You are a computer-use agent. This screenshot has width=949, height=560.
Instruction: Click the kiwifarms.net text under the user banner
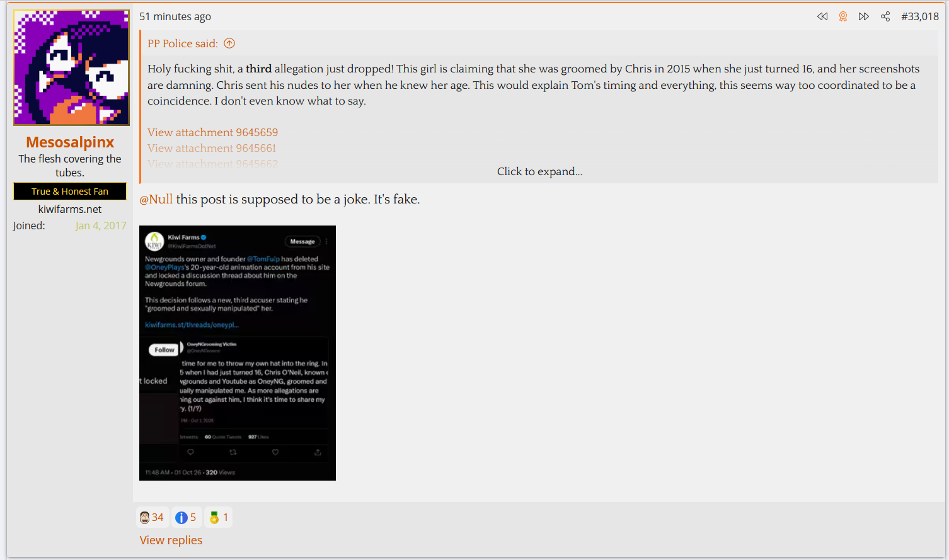[70, 209]
